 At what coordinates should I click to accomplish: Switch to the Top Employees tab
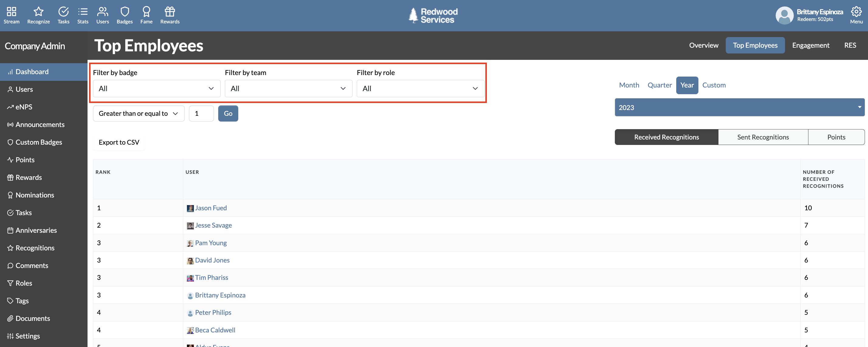click(755, 45)
